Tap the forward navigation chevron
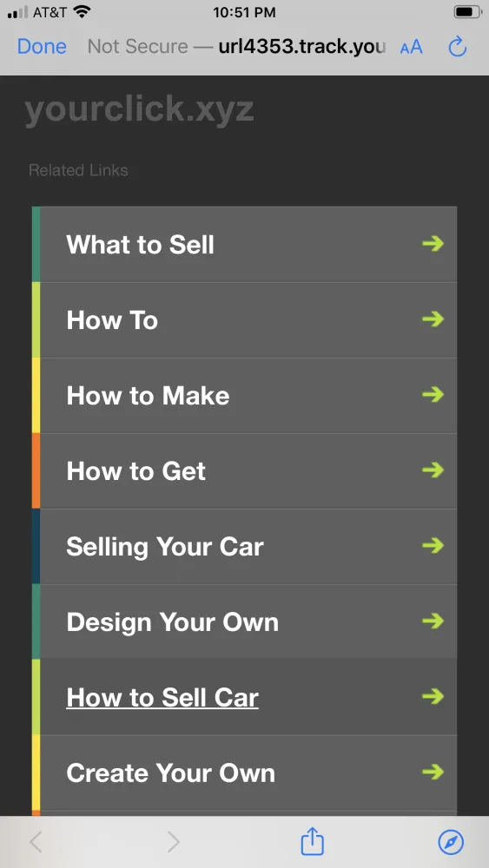Image resolution: width=489 pixels, height=868 pixels. coord(174,843)
